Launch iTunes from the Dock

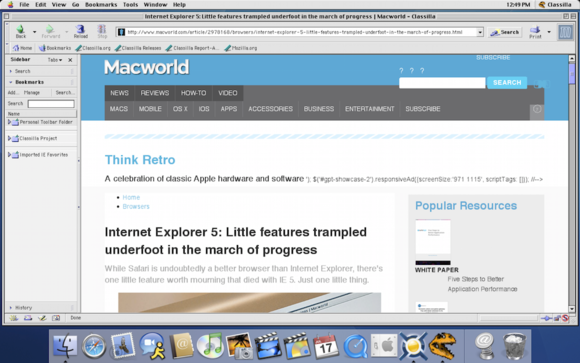[210, 346]
